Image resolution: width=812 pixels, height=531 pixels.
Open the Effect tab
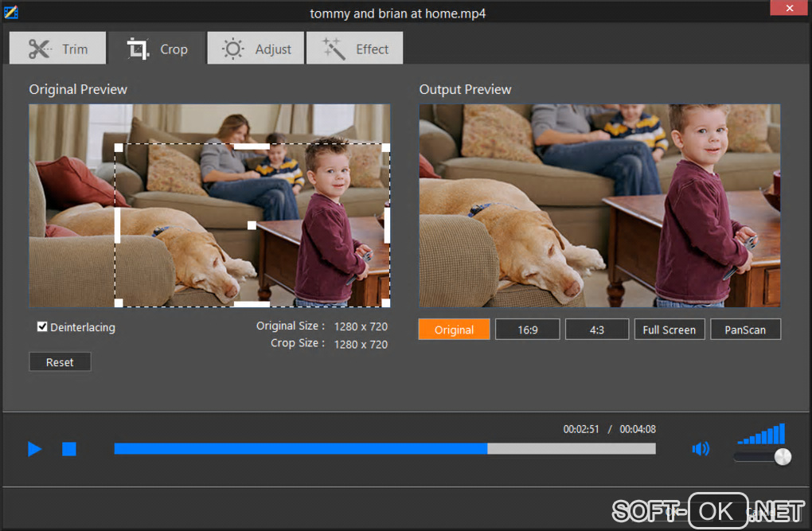click(x=354, y=49)
